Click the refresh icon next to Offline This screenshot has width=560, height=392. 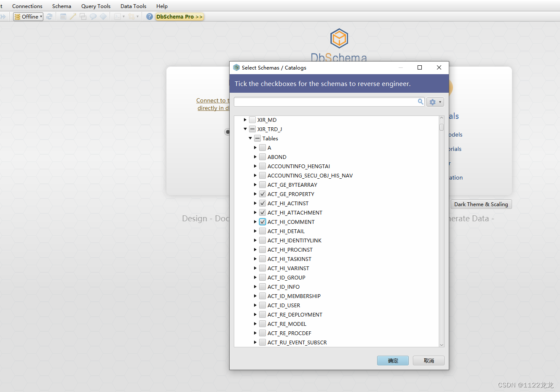pyautogui.click(x=49, y=16)
